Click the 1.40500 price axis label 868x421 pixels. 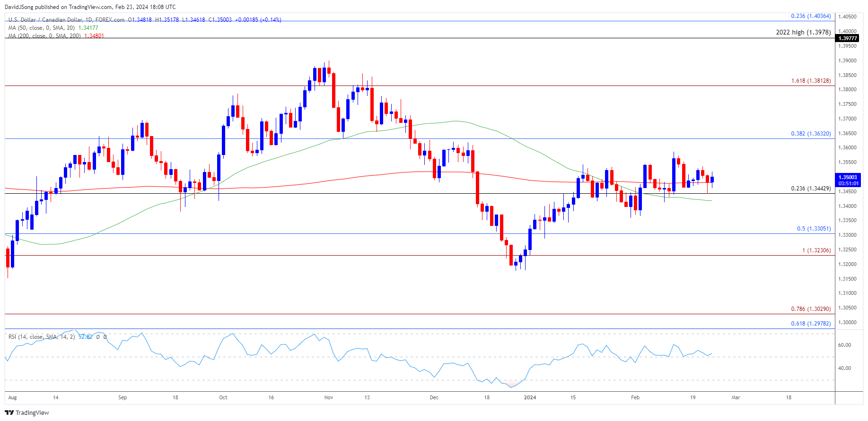(x=847, y=17)
